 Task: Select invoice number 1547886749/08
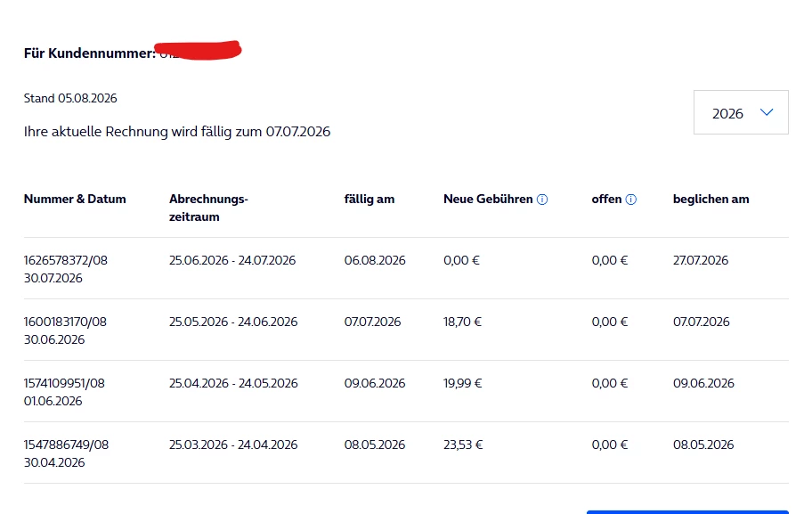pos(66,445)
